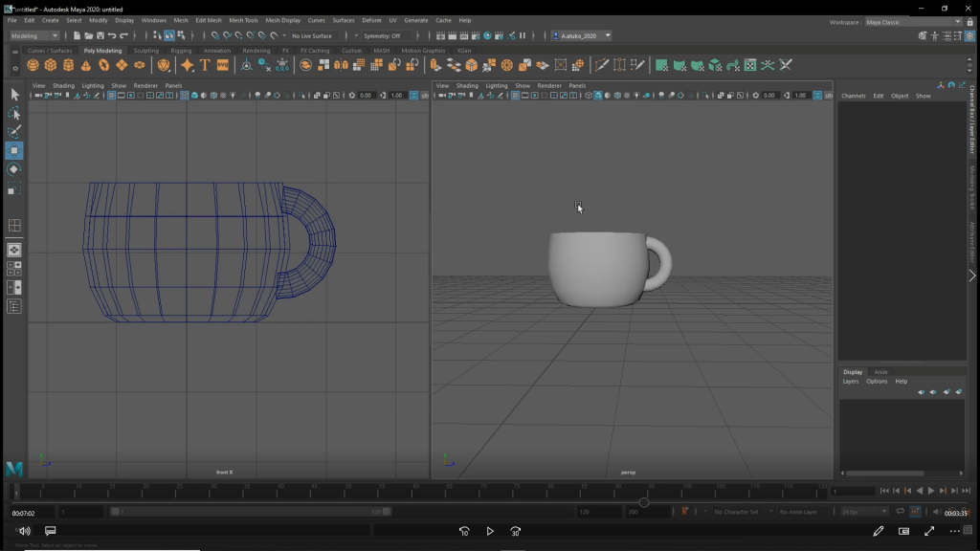This screenshot has height=551, width=980.
Task: Click the No Live Surface field
Action: tap(314, 35)
